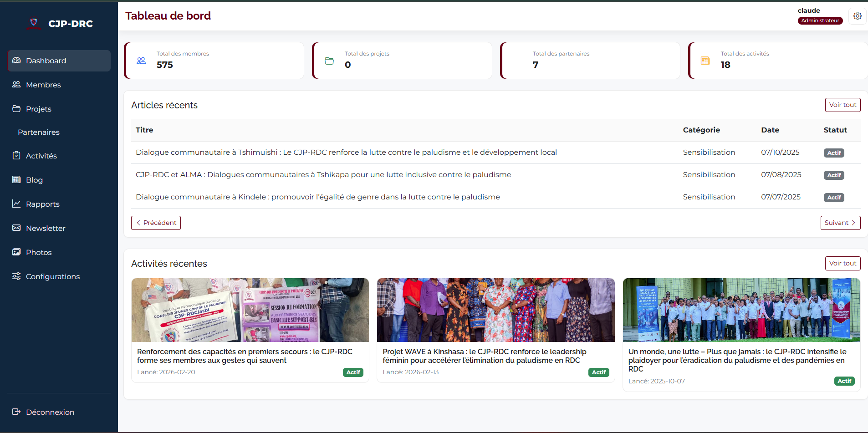
Task: Click the Actif badge on the 2026-02-13 activity
Action: click(x=598, y=372)
